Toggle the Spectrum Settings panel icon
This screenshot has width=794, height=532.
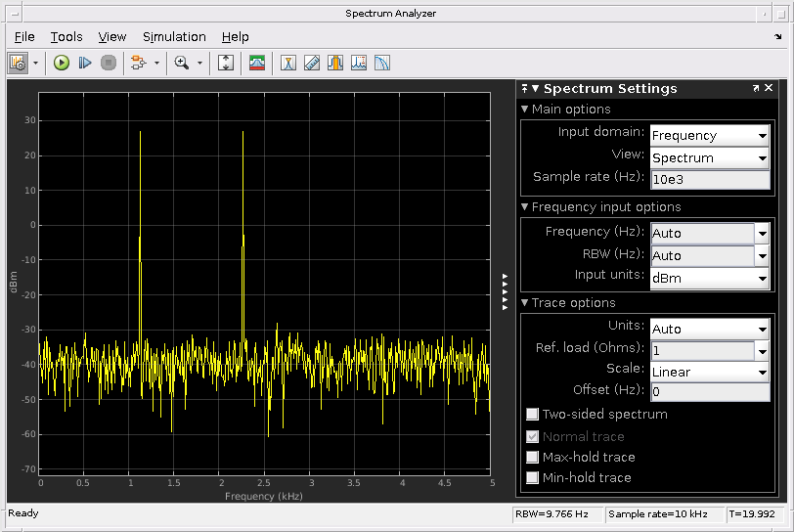(258, 63)
